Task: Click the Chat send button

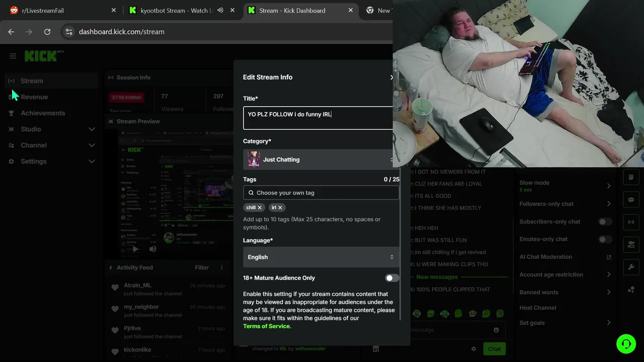Action: [494, 349]
